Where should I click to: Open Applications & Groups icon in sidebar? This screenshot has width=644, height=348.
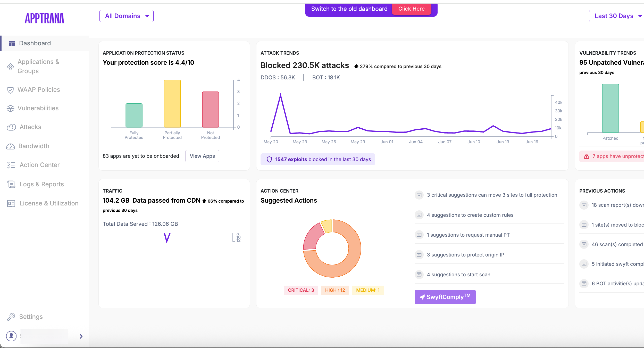(10, 67)
